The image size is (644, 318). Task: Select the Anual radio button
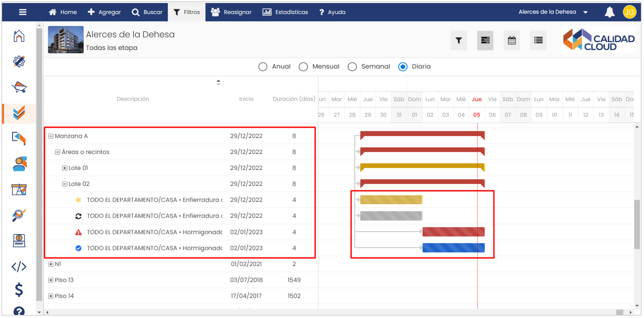tap(263, 67)
